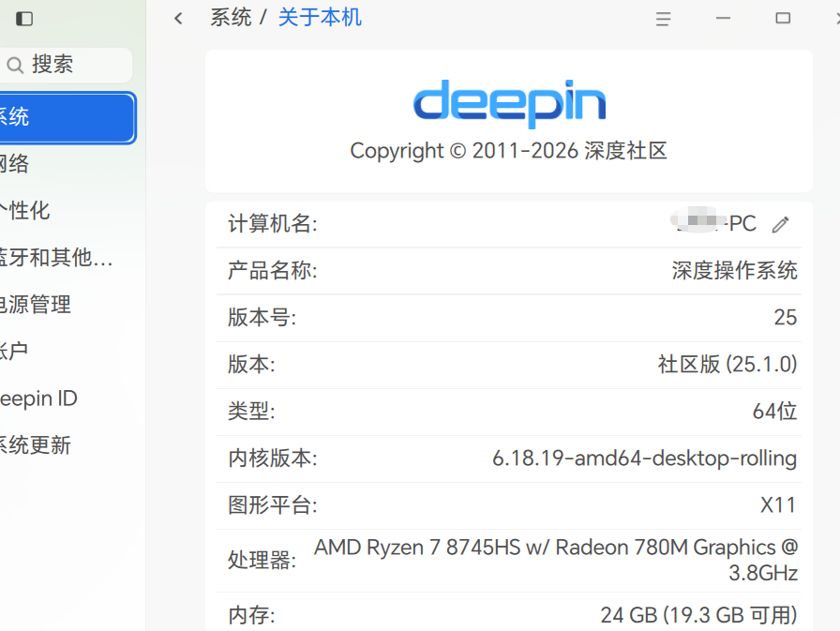Screen dimensions: 840x631
Task: Click the 处理器: label
Action: (262, 561)
